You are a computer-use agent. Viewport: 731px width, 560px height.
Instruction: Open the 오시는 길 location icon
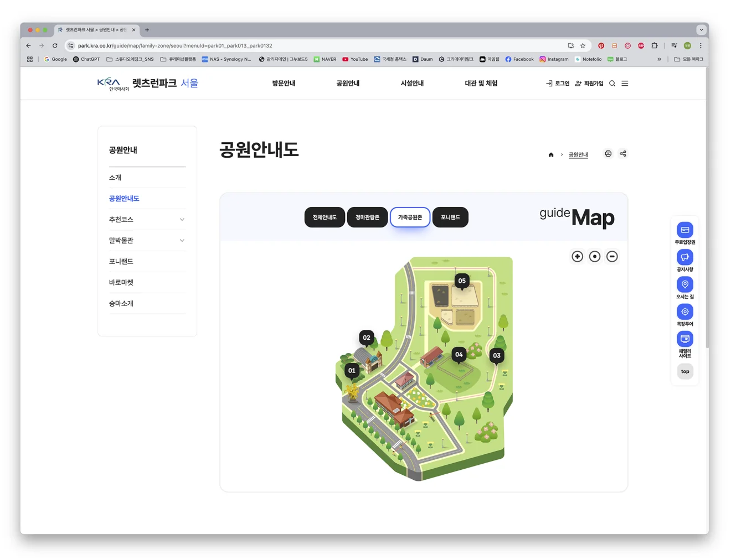pos(685,284)
